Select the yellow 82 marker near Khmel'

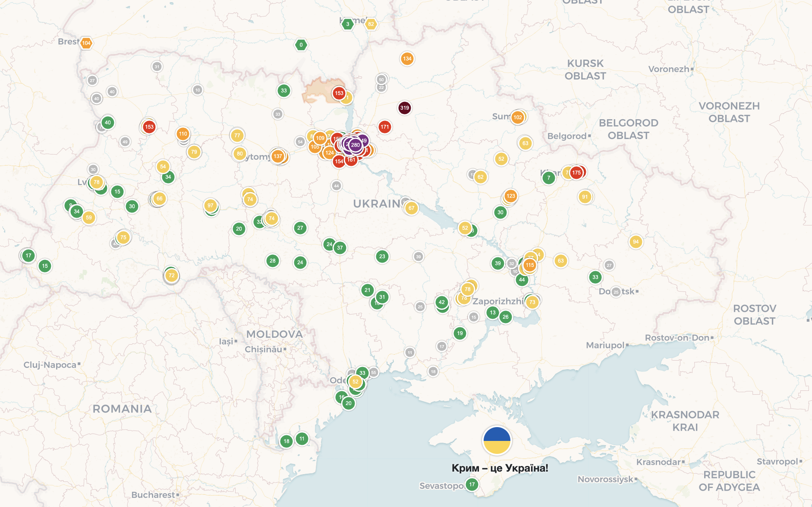[371, 24]
